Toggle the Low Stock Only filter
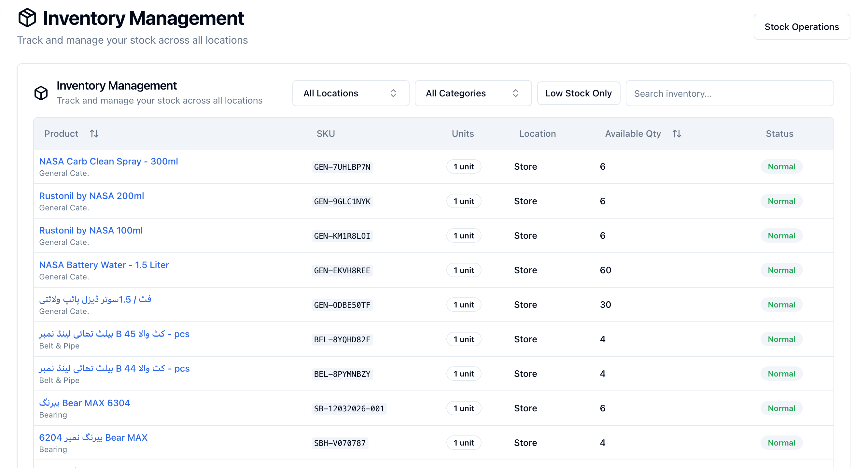This screenshot has height=469, width=868. pyautogui.click(x=579, y=93)
